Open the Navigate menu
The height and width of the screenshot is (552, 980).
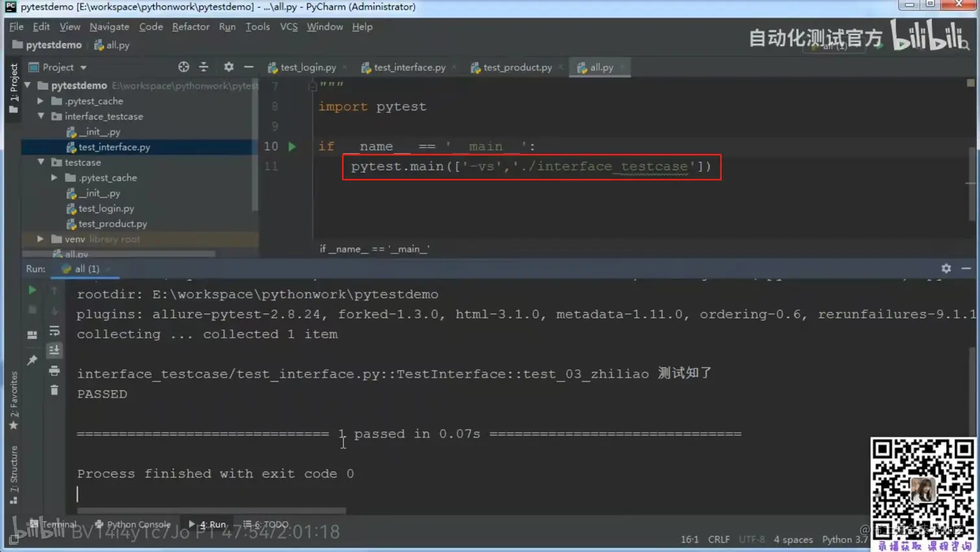tap(110, 27)
